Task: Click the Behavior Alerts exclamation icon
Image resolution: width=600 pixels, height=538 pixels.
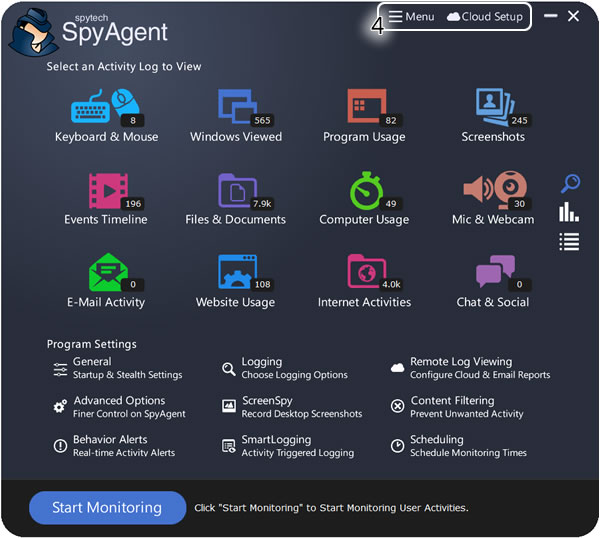Action: click(60, 445)
